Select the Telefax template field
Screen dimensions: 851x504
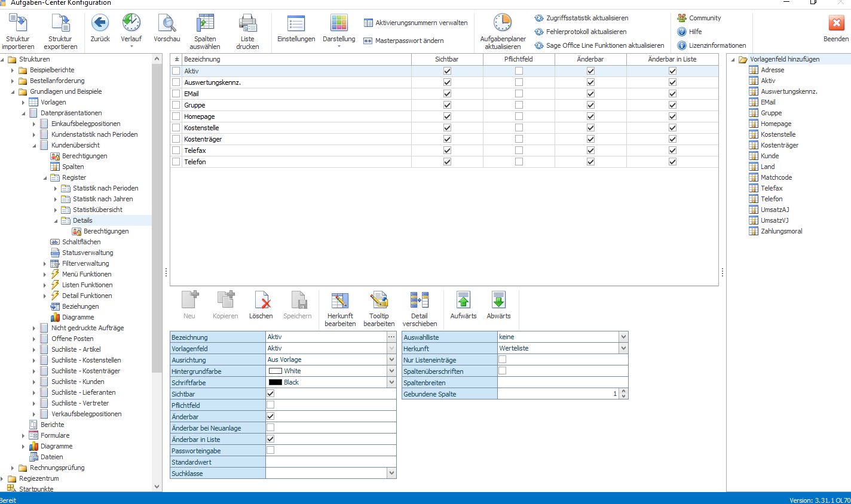(772, 188)
